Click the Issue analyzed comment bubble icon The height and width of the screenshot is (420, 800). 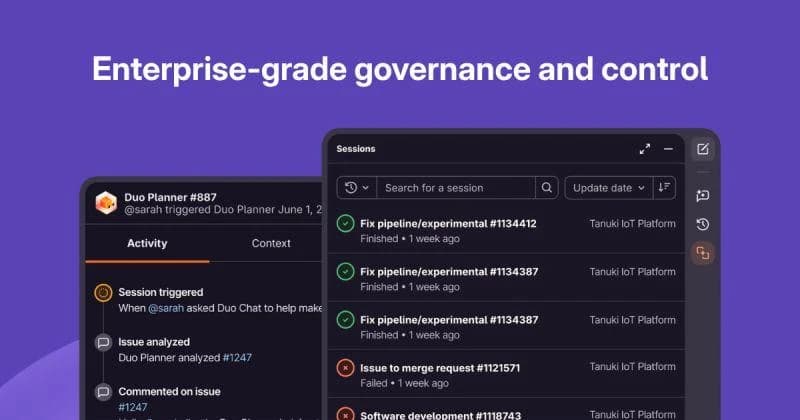tap(103, 342)
